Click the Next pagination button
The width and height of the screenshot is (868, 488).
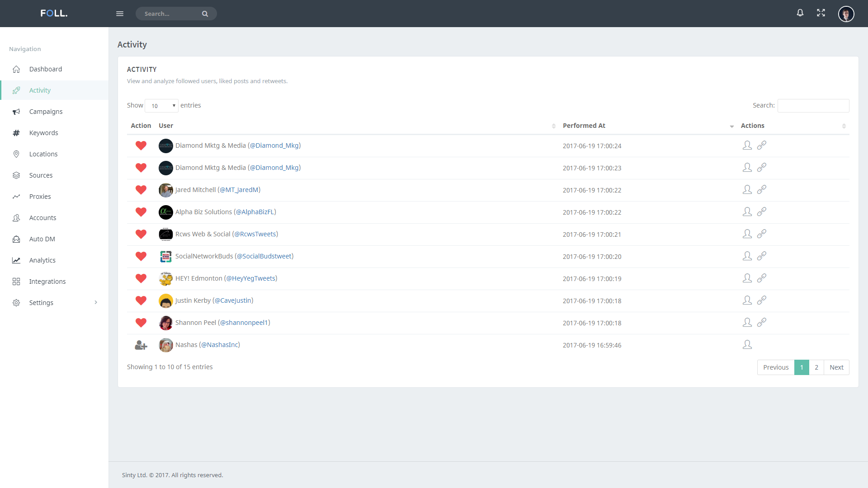[x=836, y=367]
